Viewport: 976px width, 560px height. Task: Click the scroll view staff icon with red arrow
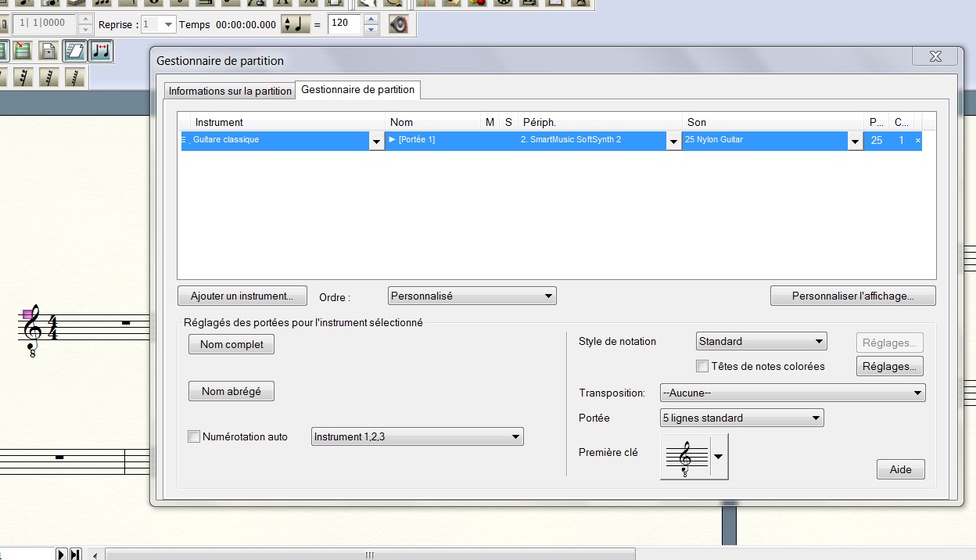pyautogui.click(x=23, y=50)
